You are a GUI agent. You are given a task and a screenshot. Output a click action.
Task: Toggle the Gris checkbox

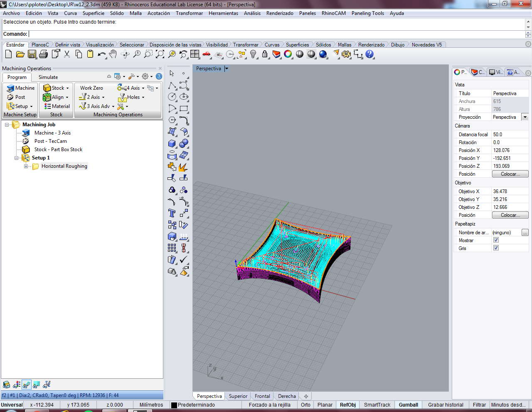tap(496, 248)
